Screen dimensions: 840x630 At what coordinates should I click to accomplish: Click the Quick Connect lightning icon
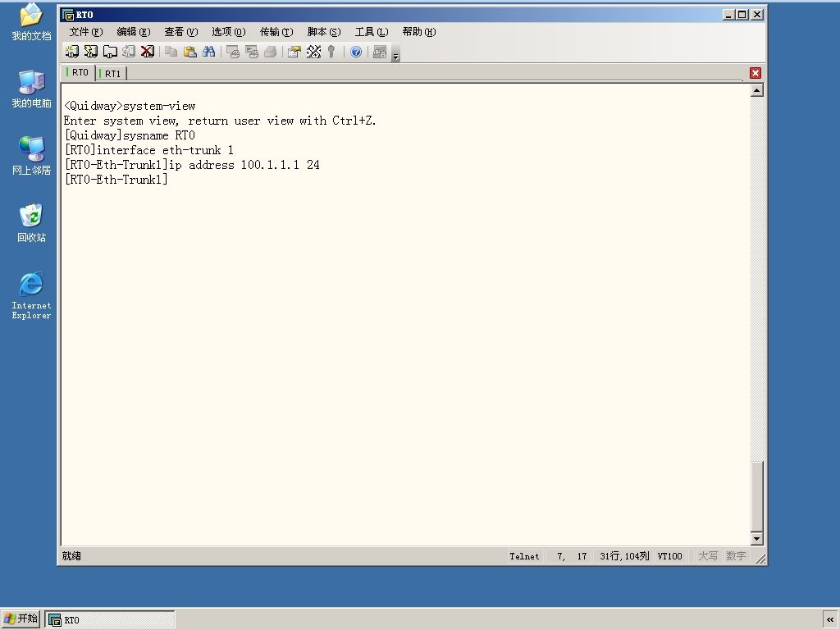pyautogui.click(x=91, y=52)
